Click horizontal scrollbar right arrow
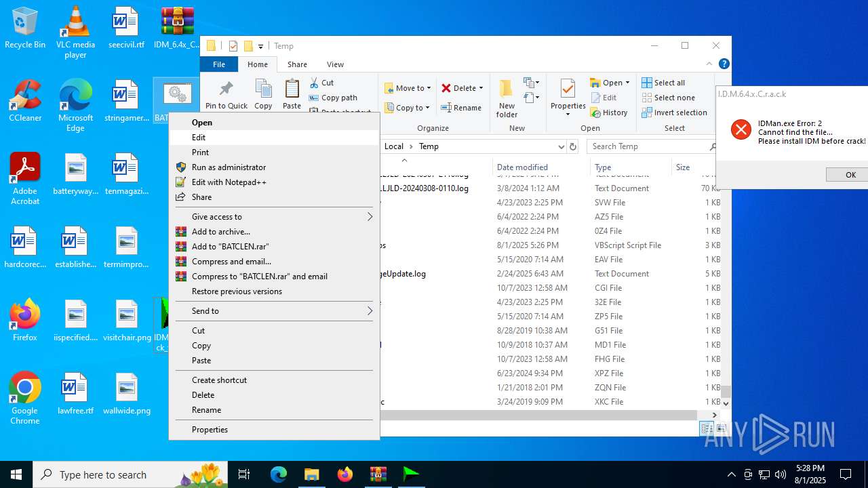The width and height of the screenshot is (868, 488). click(x=714, y=415)
